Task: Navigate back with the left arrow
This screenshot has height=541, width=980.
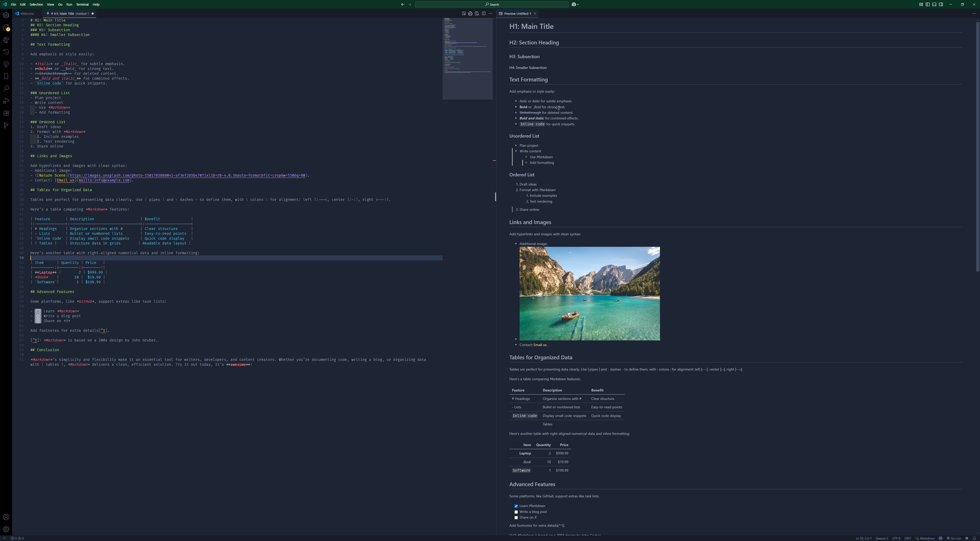Action: pyautogui.click(x=402, y=5)
